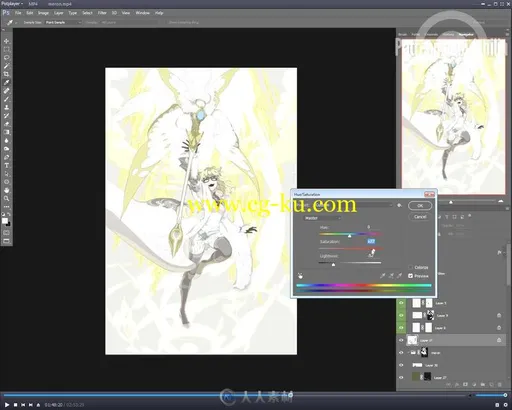Image resolution: width=512 pixels, height=410 pixels.
Task: Open the Master channel dropdown
Action: (322, 218)
